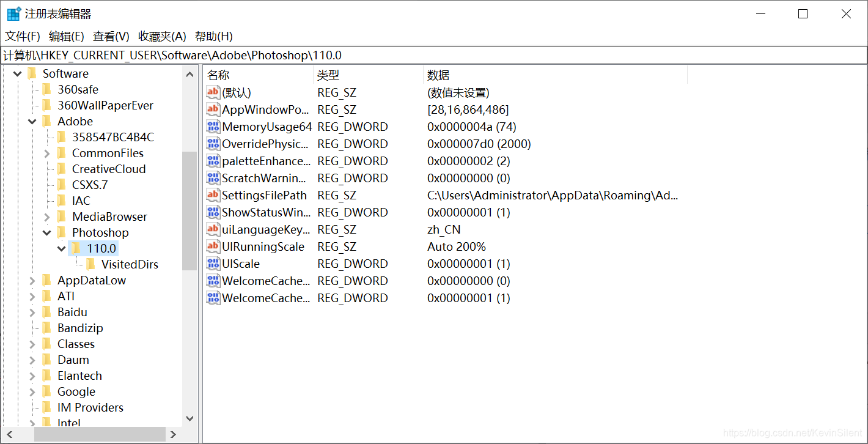Click the Registry Editor app icon in title bar
Screen dimensions: 868x444
click(13, 13)
